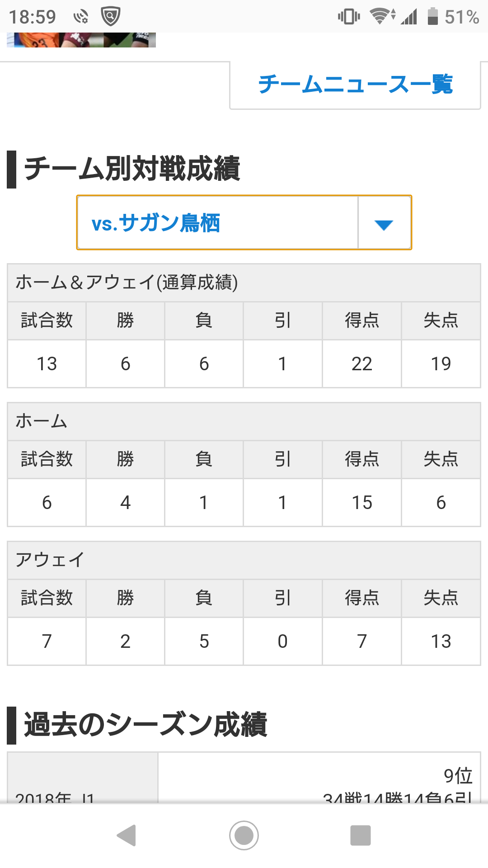The image size is (488, 868).
Task: Tap the battery indicator icon
Action: (432, 17)
